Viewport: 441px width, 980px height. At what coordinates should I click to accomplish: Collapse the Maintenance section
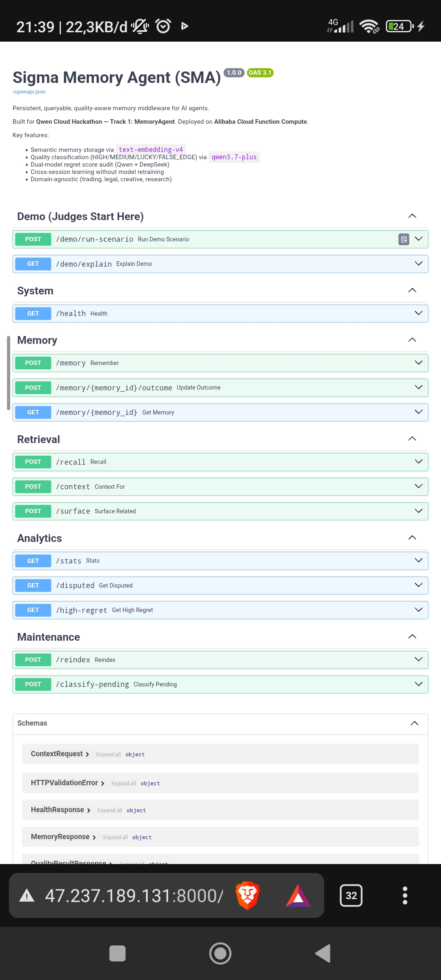click(x=412, y=637)
